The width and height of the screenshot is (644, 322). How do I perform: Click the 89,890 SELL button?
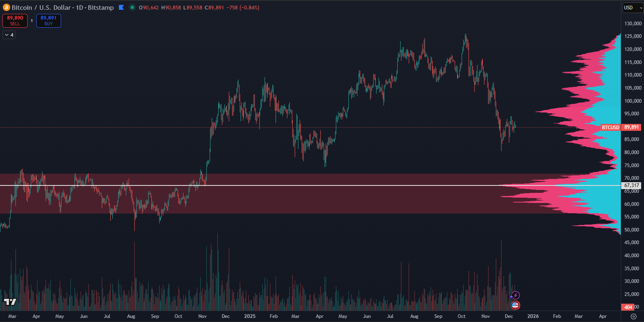tap(15, 20)
